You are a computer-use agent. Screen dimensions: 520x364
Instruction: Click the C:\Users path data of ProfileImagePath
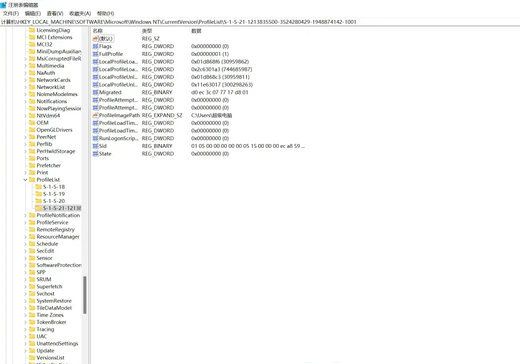pyautogui.click(x=212, y=115)
